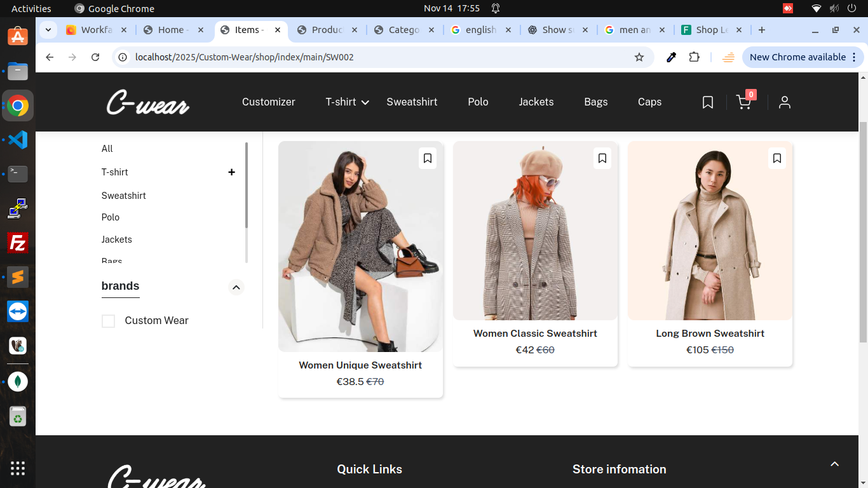
Task: Go to Jackets in top navigation
Action: pyautogui.click(x=536, y=102)
